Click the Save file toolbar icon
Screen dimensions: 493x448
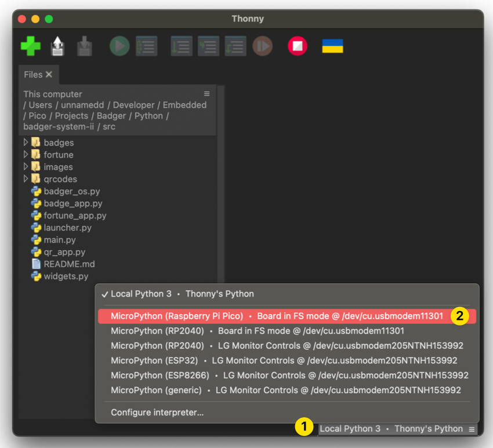(x=84, y=46)
